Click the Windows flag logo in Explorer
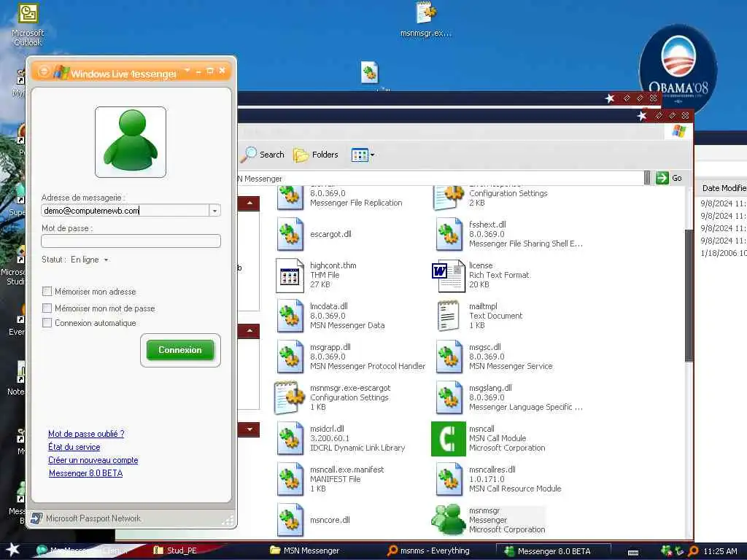This screenshot has height=560, width=747. point(679,131)
